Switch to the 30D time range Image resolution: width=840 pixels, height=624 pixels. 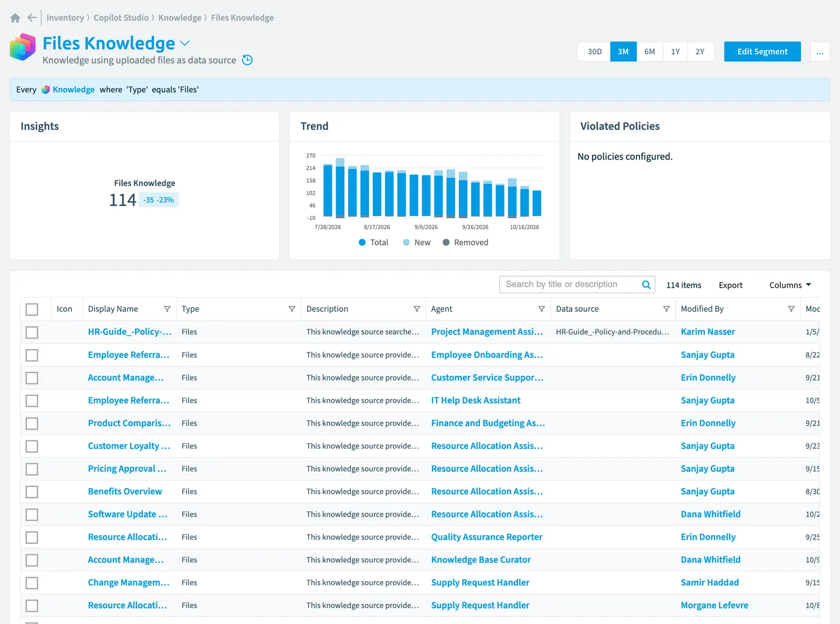tap(594, 51)
